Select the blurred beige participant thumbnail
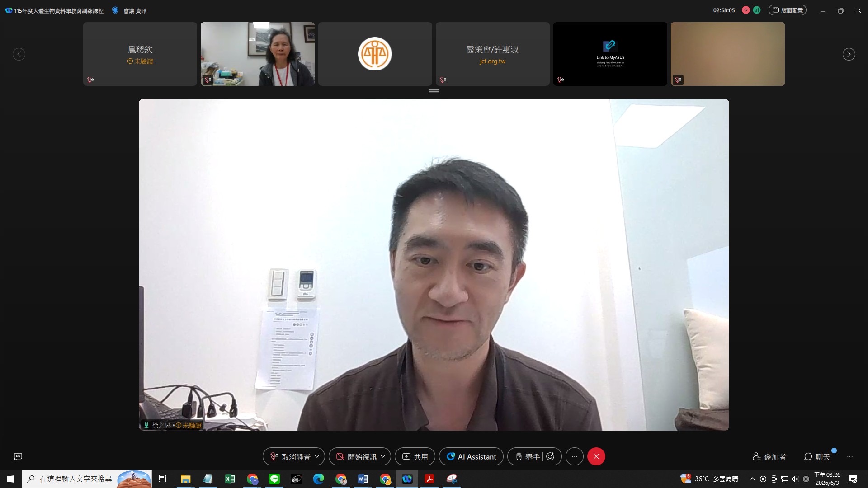The image size is (868, 488). pos(728,54)
